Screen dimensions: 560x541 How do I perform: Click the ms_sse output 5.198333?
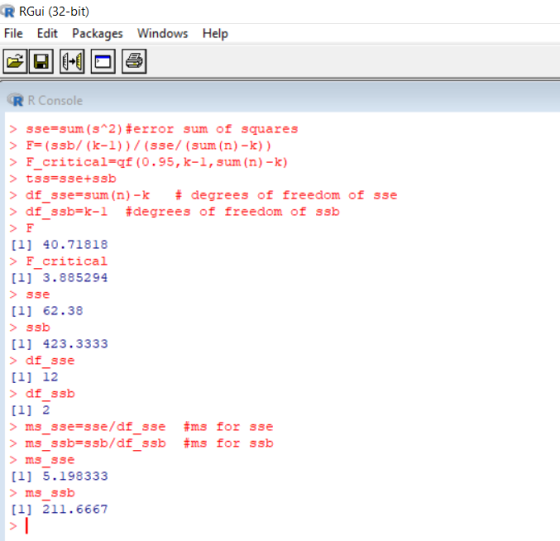tap(75, 476)
